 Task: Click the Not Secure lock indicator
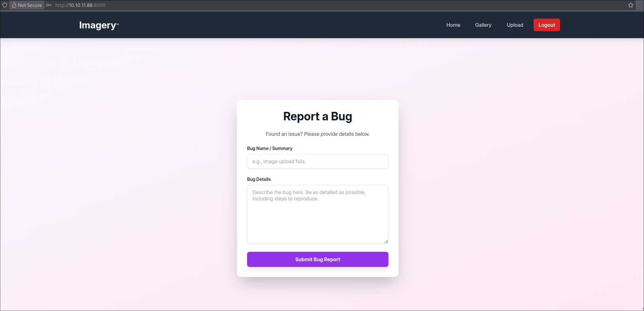[27, 5]
